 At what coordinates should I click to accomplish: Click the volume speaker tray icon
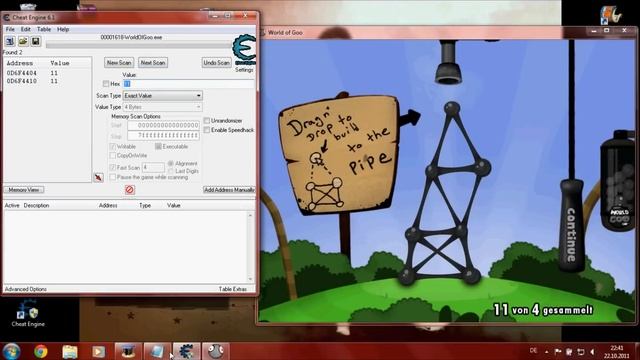click(x=593, y=351)
